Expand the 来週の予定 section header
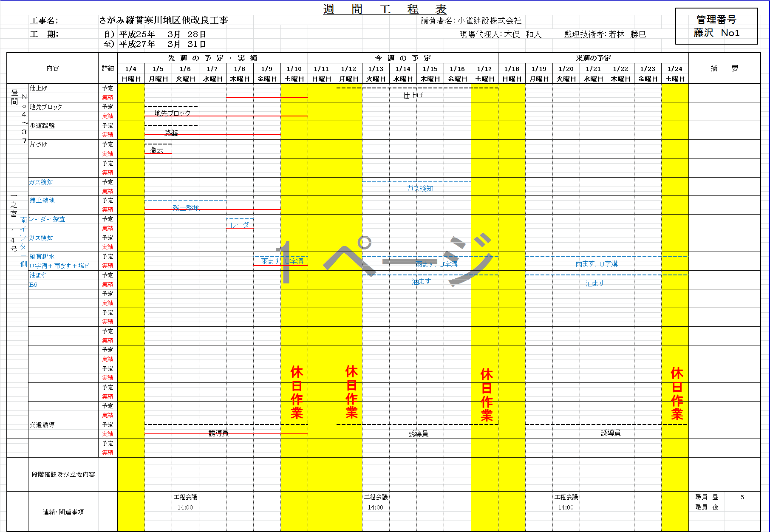This screenshot has width=770, height=532. click(594, 58)
